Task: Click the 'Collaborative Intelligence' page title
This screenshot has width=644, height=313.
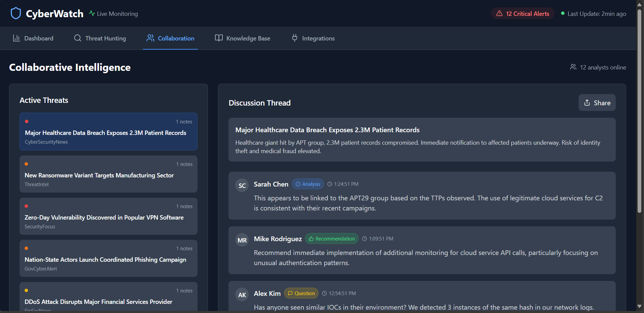Action: (x=70, y=67)
